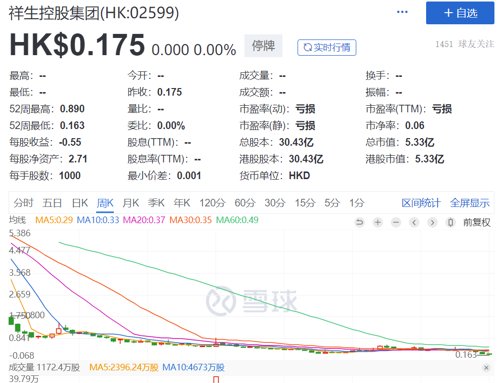Toggle the MA20 moving average legend

click(144, 220)
